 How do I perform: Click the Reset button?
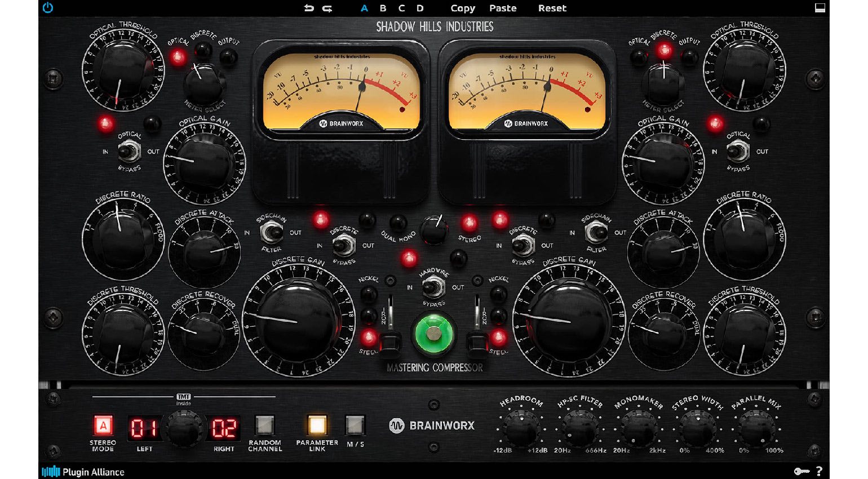click(x=552, y=8)
